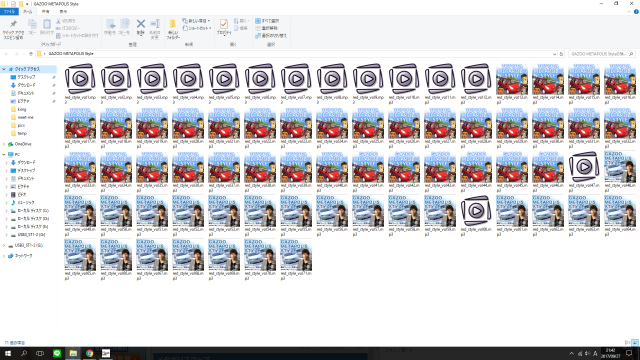Expand the Network tree node

point(4,256)
